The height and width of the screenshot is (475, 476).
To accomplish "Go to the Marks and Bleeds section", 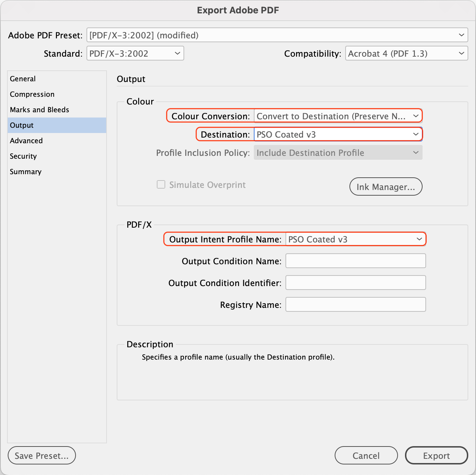I will coord(39,110).
